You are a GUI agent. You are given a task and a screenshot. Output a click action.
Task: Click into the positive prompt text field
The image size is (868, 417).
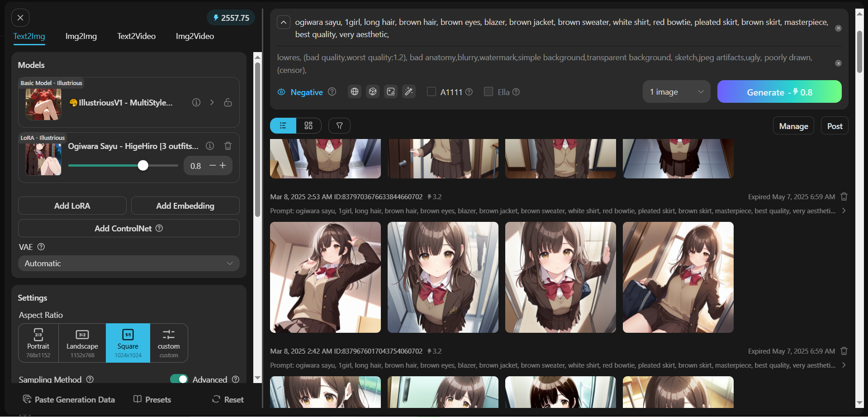(x=562, y=28)
